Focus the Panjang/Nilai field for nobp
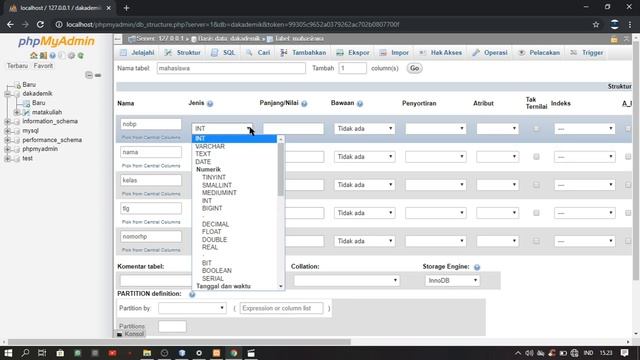Screen dimensions: 640x360 (x=293, y=129)
